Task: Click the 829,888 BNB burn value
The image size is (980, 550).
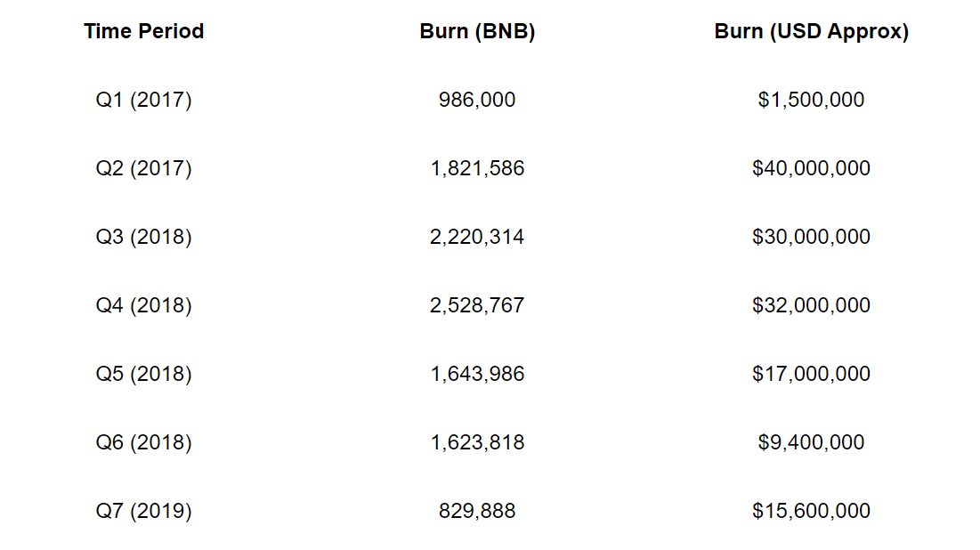Action: coord(477,511)
